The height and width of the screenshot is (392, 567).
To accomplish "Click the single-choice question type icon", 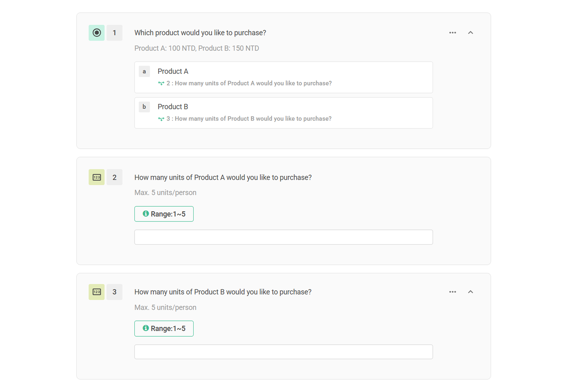I will (x=97, y=33).
